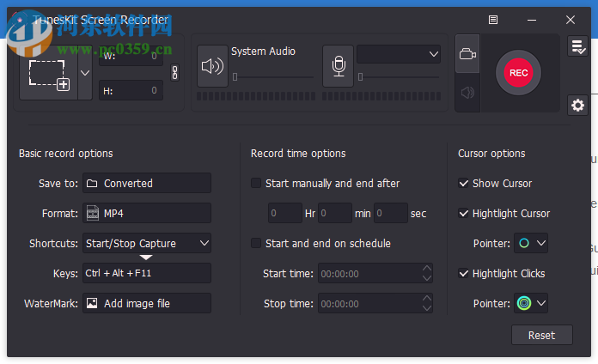The image size is (598, 364).
Task: Close the TunesKit Screen Recorder window
Action: click(571, 20)
